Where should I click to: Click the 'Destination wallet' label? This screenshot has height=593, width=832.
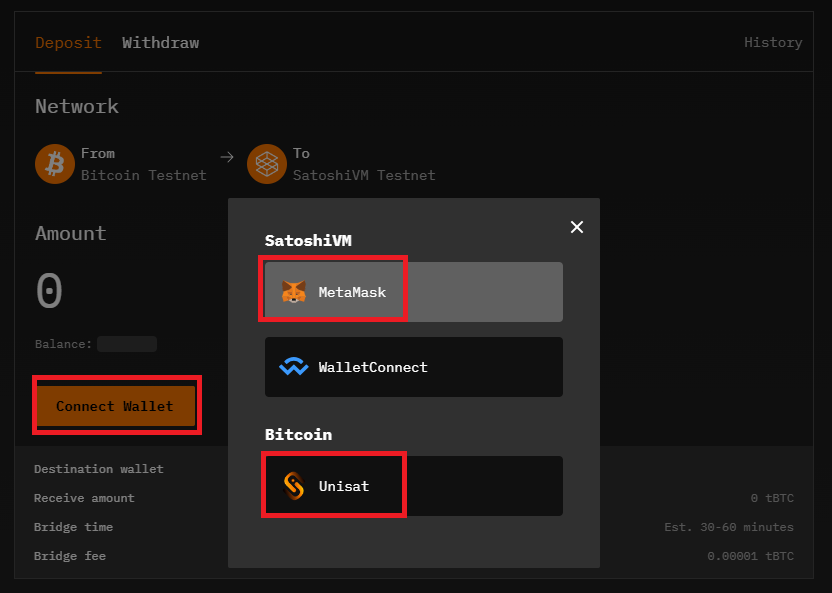tap(99, 469)
